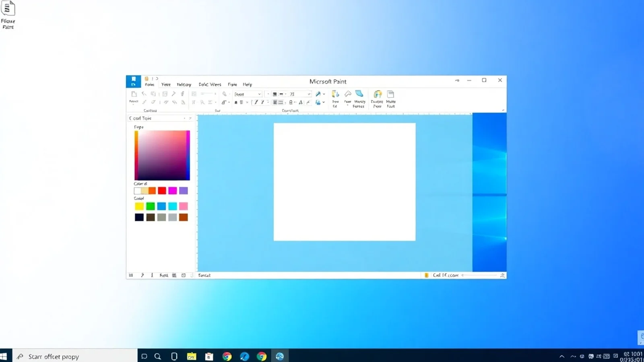This screenshot has height=362, width=644.
Task: Open File Explorer from the taskbar
Action: click(x=192, y=356)
